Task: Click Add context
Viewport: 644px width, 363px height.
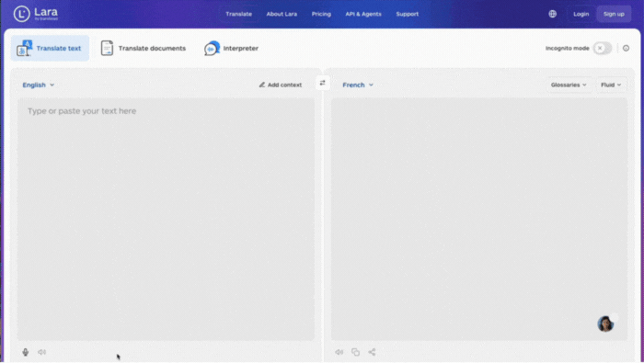Action: point(281,85)
